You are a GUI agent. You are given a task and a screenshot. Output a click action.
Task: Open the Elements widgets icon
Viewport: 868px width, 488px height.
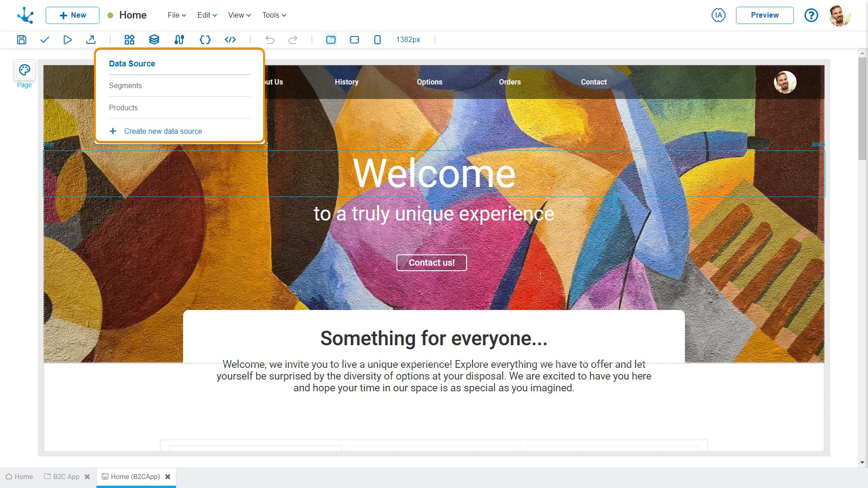pyautogui.click(x=129, y=40)
